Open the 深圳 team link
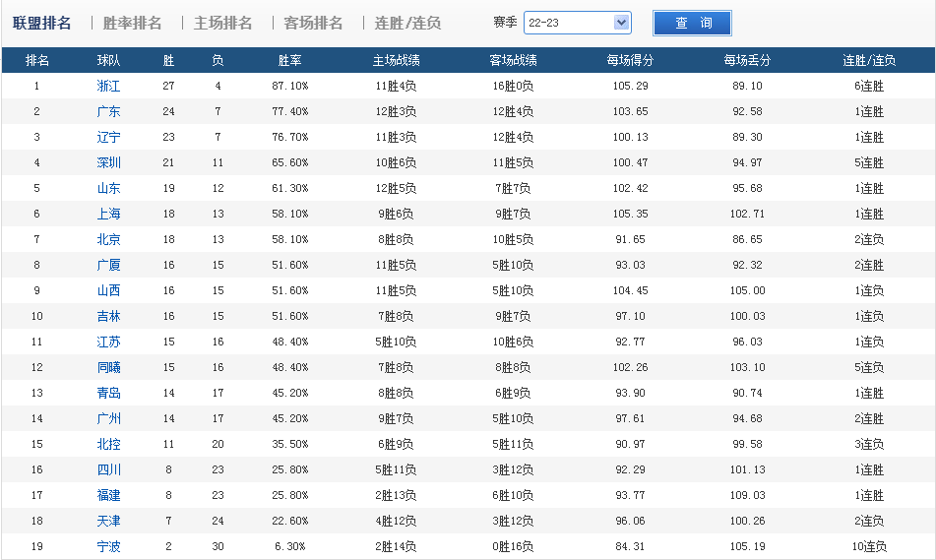936x560 pixels. [x=108, y=162]
